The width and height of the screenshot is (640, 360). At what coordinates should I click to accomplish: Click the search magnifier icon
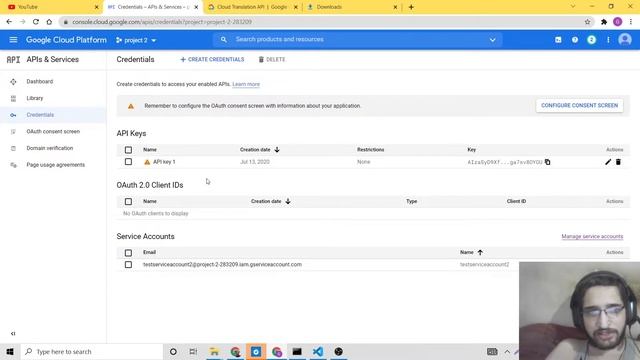click(224, 40)
